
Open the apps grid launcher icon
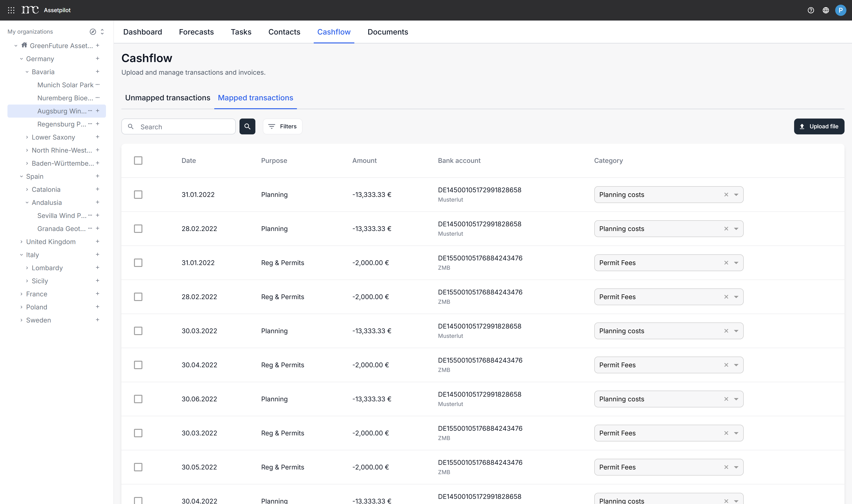click(x=11, y=10)
